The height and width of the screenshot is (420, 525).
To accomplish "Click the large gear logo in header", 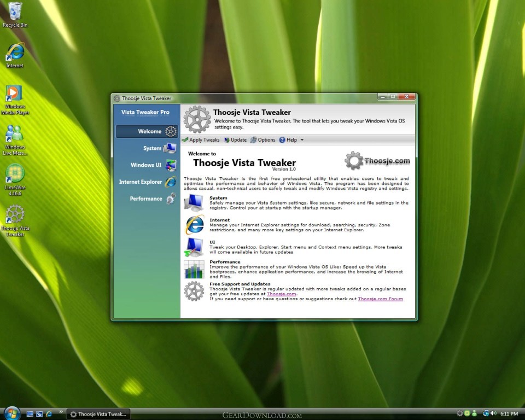I will 197,119.
